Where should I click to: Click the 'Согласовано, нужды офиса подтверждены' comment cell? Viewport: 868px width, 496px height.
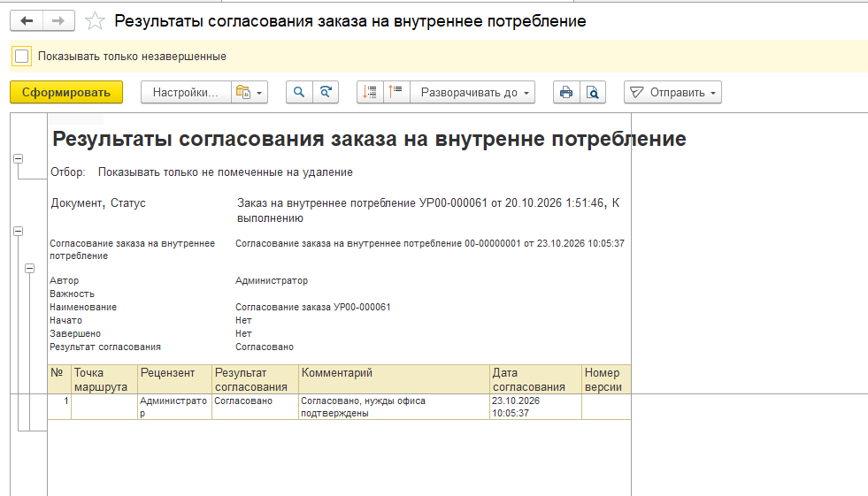[x=394, y=407]
